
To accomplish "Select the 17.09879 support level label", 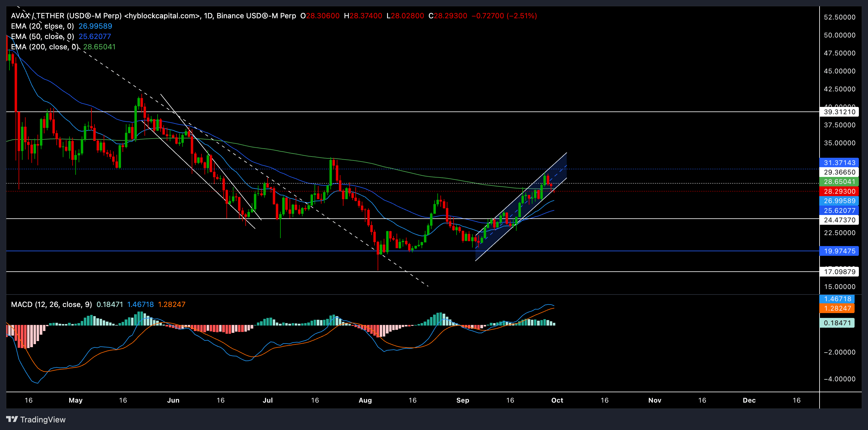I will 839,272.
